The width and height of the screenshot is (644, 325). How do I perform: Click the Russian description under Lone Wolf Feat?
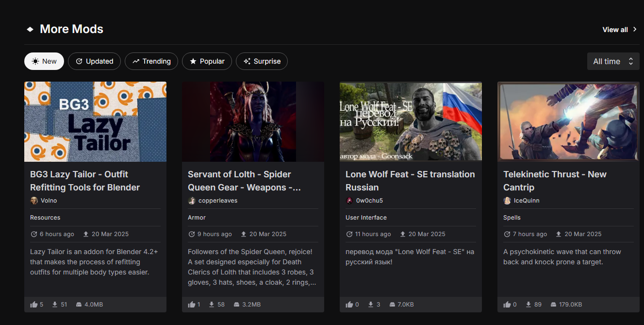point(410,257)
